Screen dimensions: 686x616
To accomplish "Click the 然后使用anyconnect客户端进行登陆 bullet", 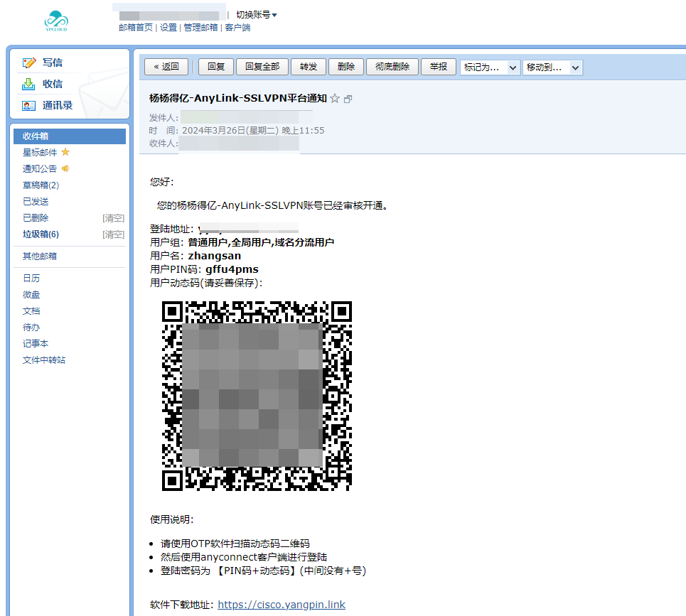I will pos(244,557).
